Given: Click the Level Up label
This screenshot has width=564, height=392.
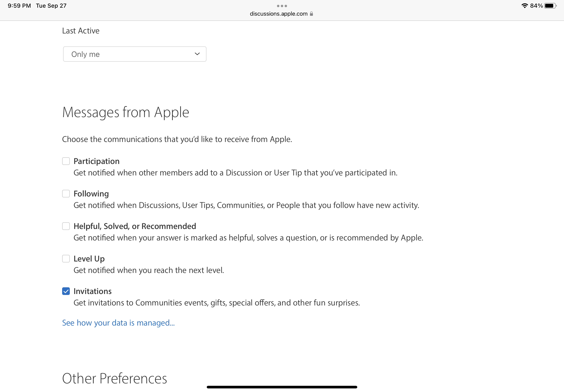Looking at the screenshot, I should coord(89,259).
